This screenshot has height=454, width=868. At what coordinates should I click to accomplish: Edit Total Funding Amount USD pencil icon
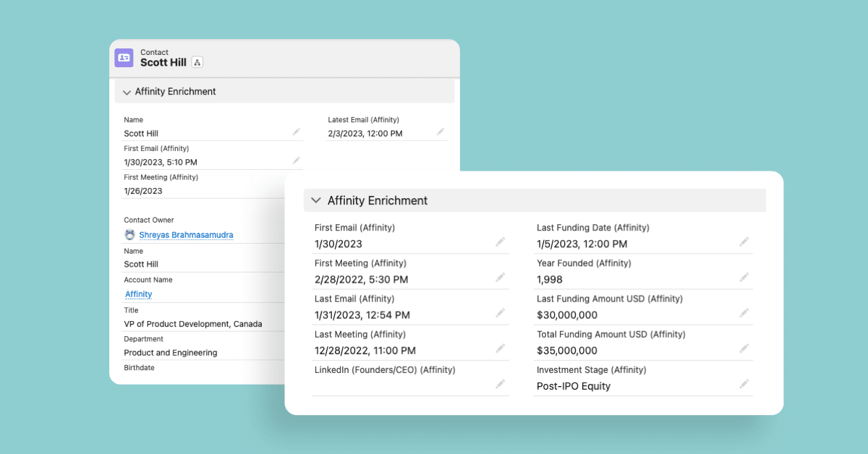coord(744,348)
